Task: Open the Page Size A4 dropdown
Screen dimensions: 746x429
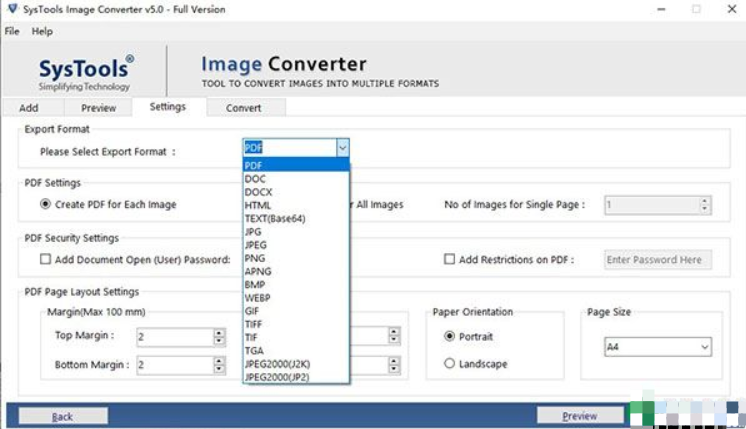Action: click(x=658, y=347)
